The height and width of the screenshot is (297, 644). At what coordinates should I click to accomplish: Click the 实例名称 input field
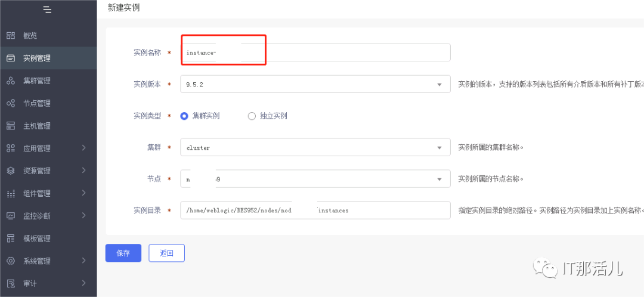[x=315, y=52]
